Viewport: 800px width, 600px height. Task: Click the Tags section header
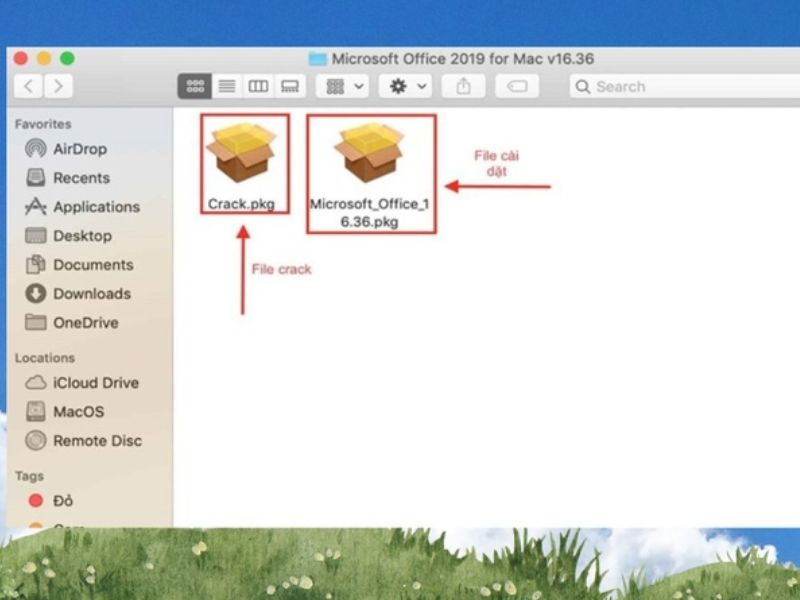coord(30,476)
